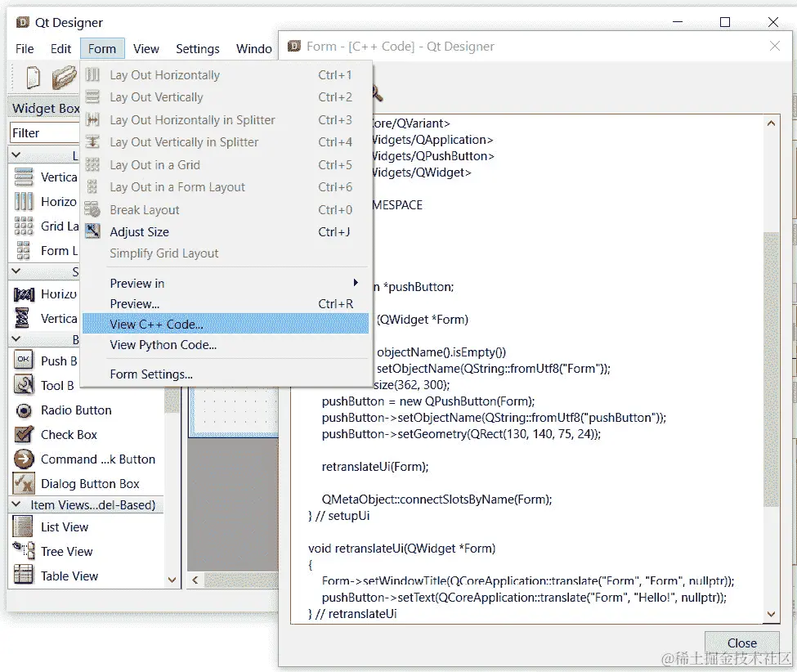This screenshot has width=797, height=672.
Task: Click the code view vertical scrollbar thumb
Action: (x=771, y=369)
